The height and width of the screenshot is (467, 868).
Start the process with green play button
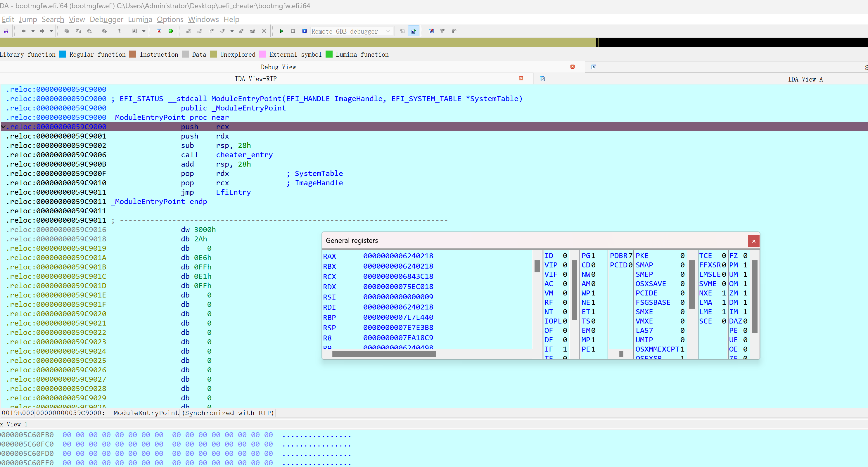click(x=282, y=31)
